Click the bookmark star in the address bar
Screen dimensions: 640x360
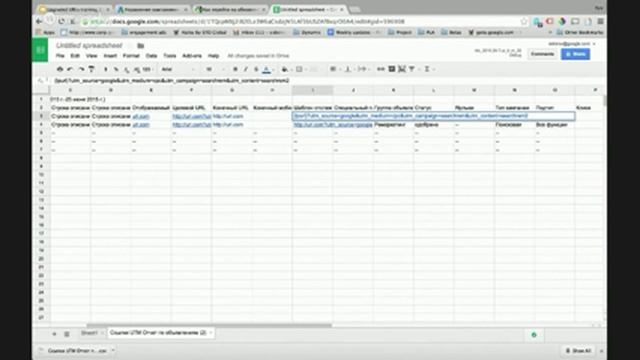pyautogui.click(x=524, y=21)
